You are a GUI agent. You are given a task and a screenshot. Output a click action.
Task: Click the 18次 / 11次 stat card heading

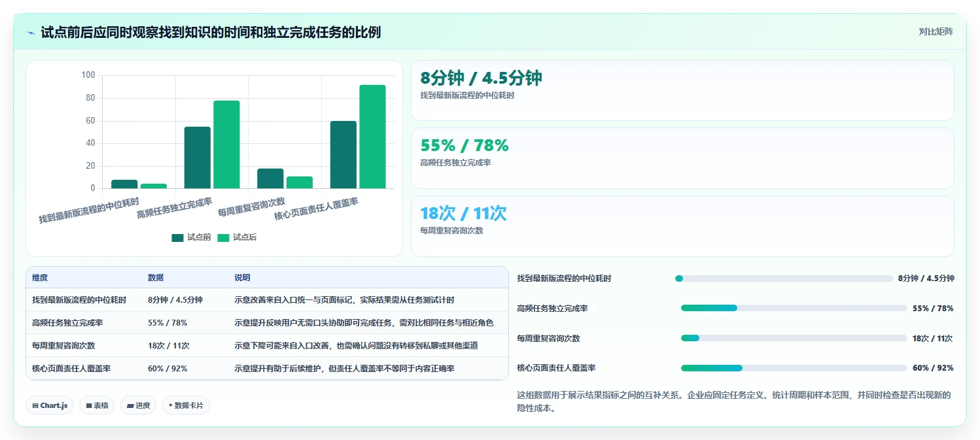(463, 213)
